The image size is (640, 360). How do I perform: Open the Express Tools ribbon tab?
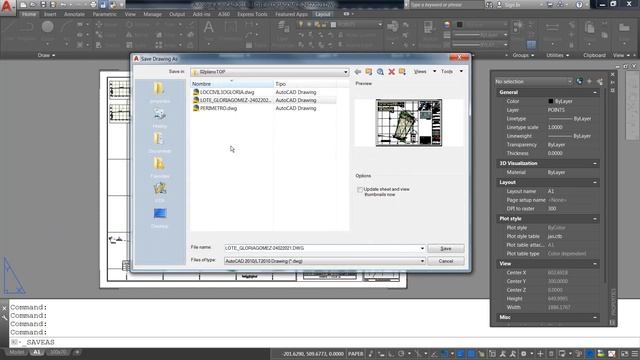click(252, 14)
